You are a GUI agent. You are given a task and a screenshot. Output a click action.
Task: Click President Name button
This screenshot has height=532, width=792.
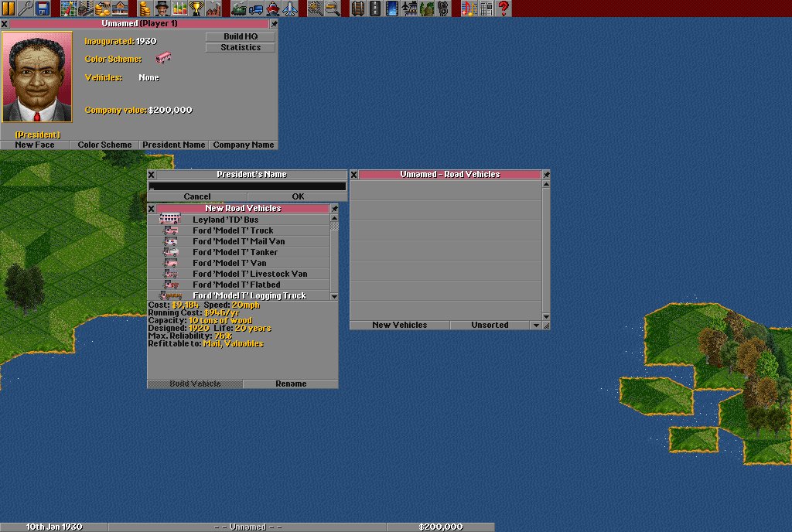point(174,145)
